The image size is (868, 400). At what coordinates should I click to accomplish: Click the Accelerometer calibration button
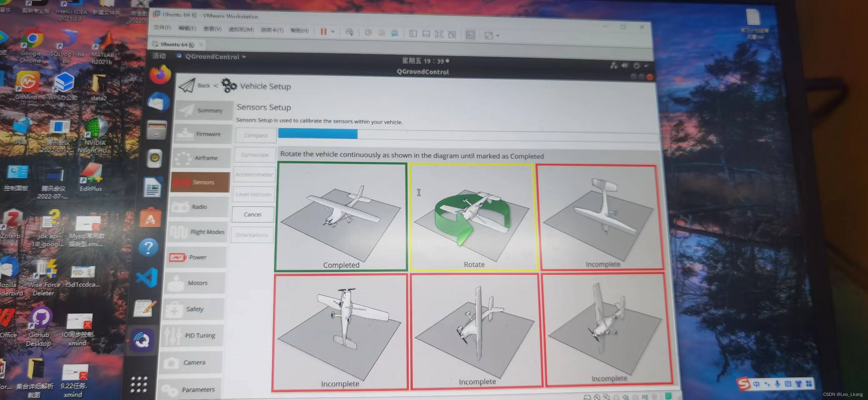tap(255, 174)
